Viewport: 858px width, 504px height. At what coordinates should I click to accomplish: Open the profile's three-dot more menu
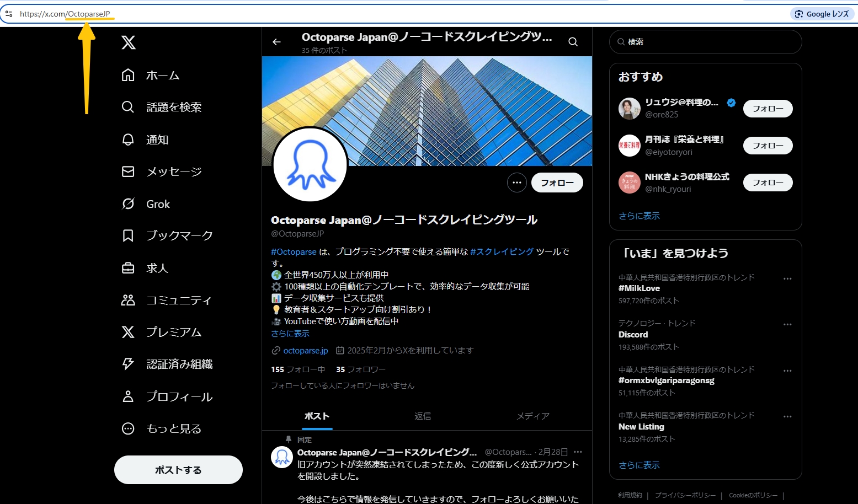pyautogui.click(x=516, y=183)
